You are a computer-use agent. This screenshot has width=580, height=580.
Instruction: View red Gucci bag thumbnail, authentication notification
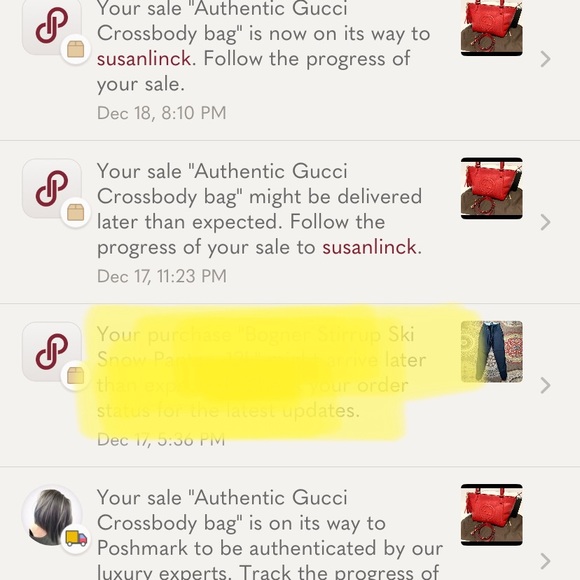click(x=492, y=515)
